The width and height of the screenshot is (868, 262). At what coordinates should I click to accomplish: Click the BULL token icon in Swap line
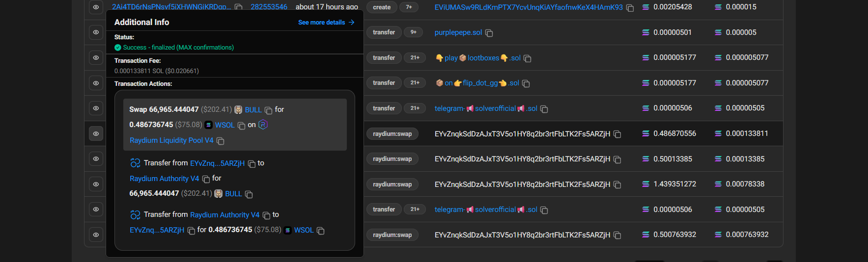pyautogui.click(x=238, y=109)
